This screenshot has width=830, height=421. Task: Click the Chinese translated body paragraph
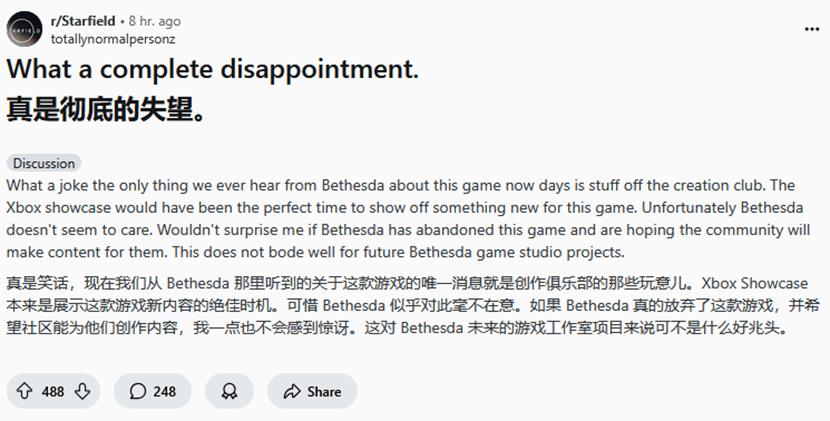(400, 305)
